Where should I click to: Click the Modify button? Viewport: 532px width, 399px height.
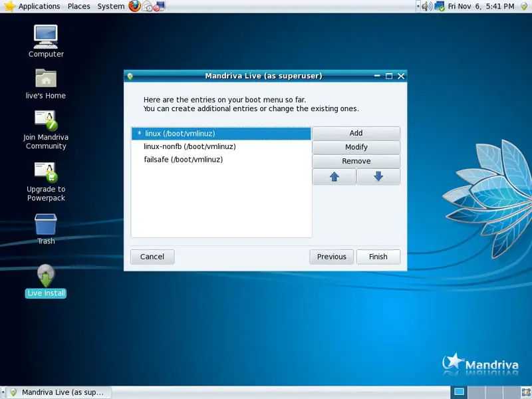click(356, 147)
